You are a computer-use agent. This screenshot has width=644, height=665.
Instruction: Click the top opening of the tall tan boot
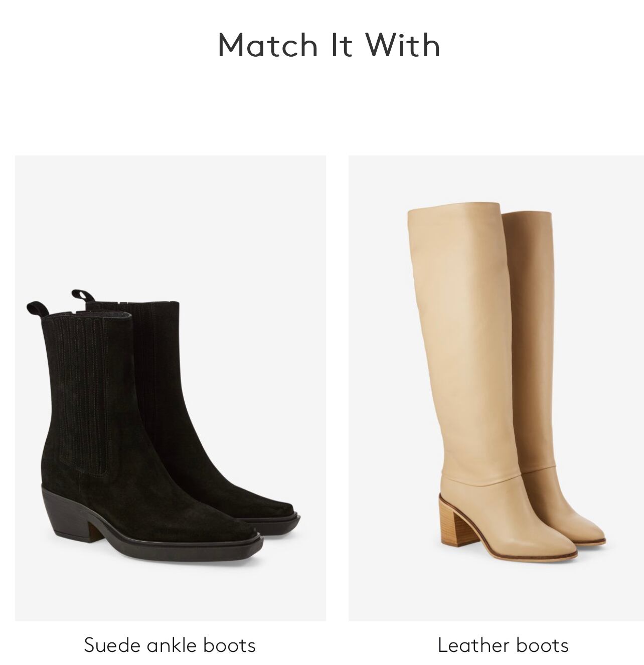point(454,210)
